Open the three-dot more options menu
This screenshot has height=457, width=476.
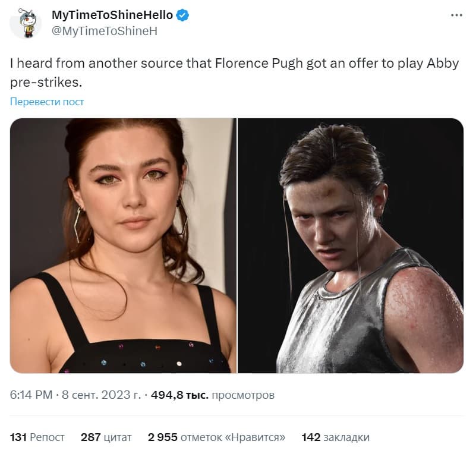point(456,15)
